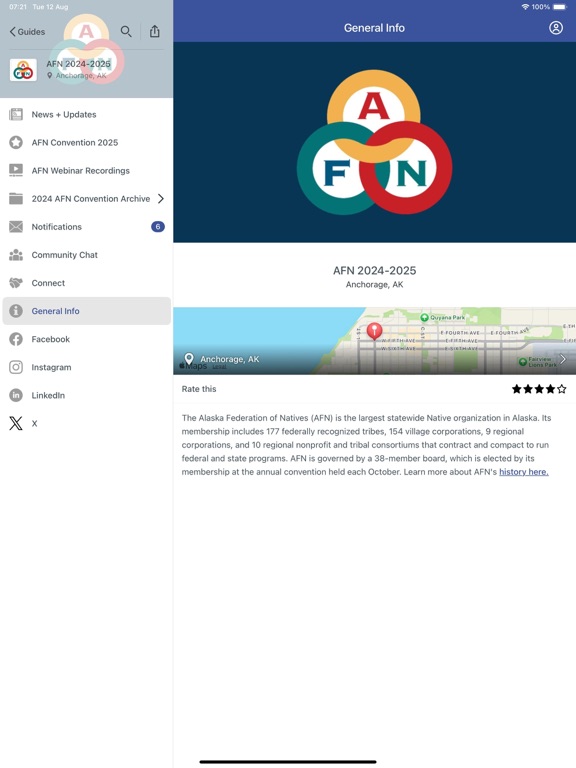The image size is (576, 768).
Task: Click the AFN Convention 2025 star icon
Action: [16, 143]
